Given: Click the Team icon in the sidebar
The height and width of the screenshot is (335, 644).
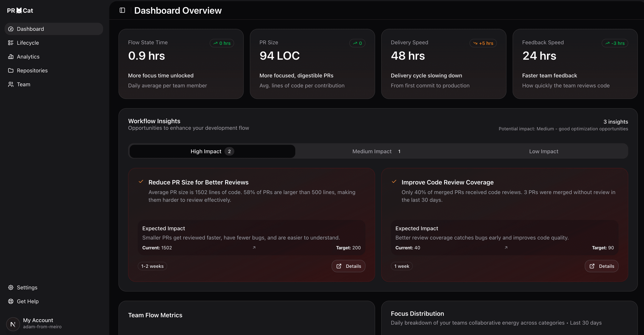Looking at the screenshot, I should (x=11, y=84).
